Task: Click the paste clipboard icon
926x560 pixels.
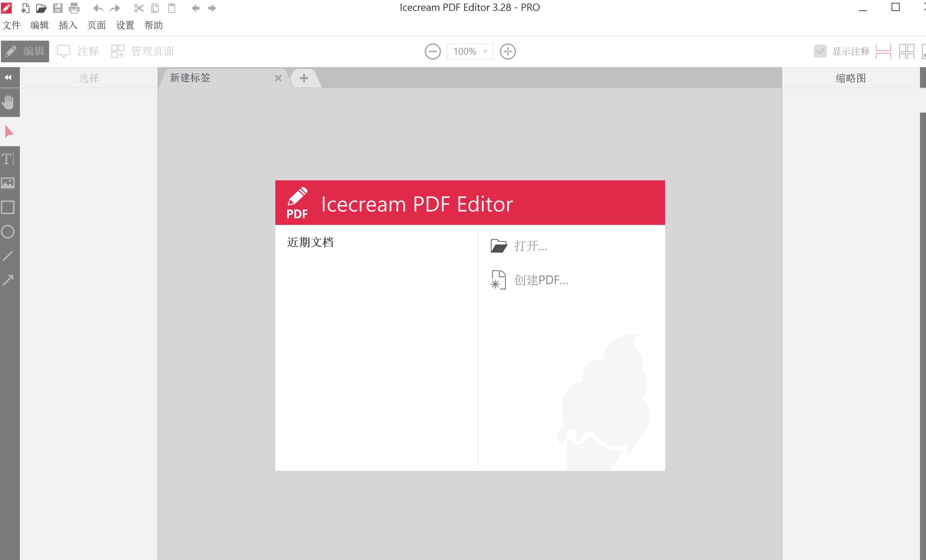Action: click(x=172, y=8)
